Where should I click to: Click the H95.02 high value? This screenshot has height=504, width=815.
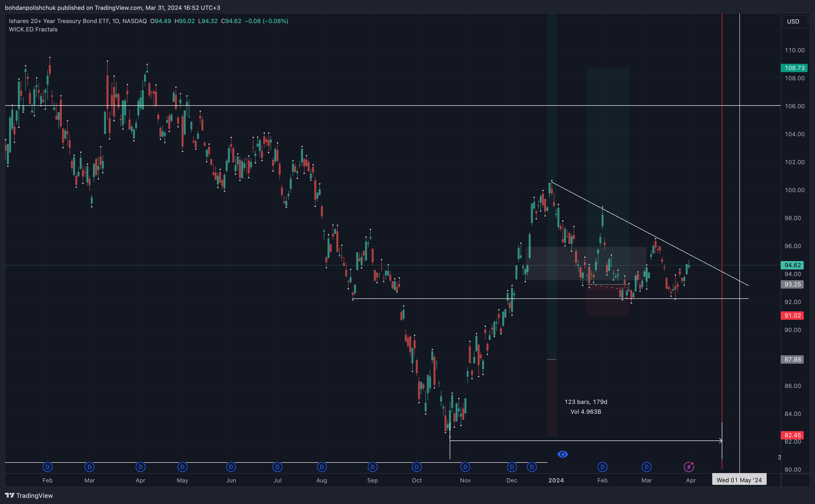[184, 21]
